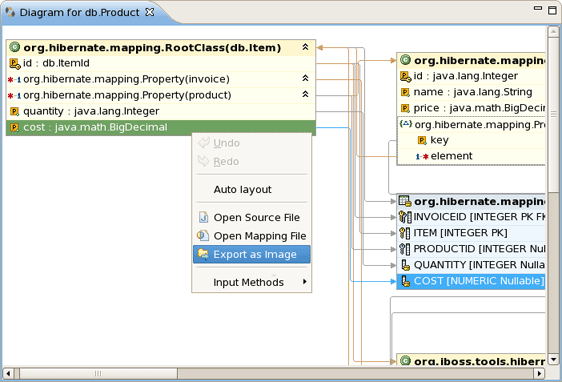Click the property icon beside quantity
562x382 pixels.
[x=14, y=111]
